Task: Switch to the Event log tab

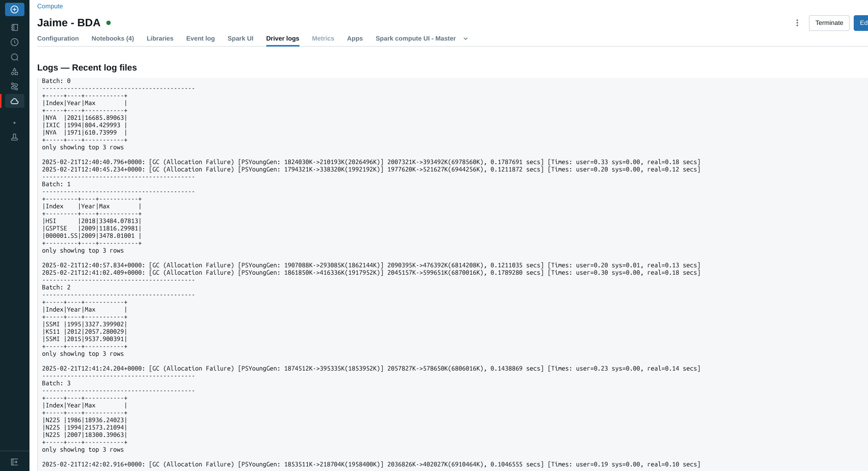Action: (x=200, y=38)
